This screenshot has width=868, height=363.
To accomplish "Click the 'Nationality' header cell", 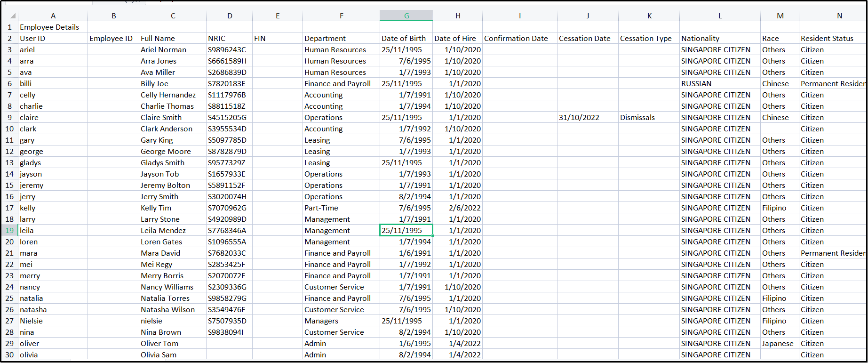I will [720, 38].
